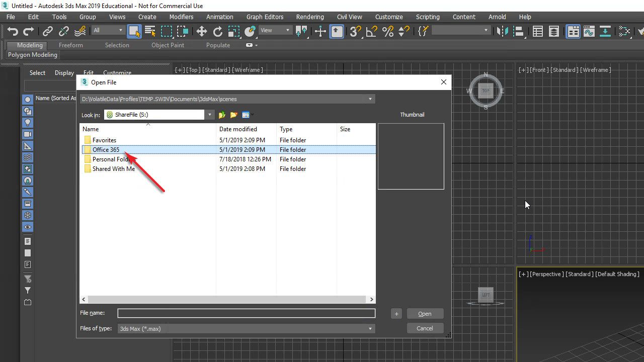This screenshot has height=362, width=644.
Task: Create new folder in Open File dialog
Action: (x=233, y=115)
